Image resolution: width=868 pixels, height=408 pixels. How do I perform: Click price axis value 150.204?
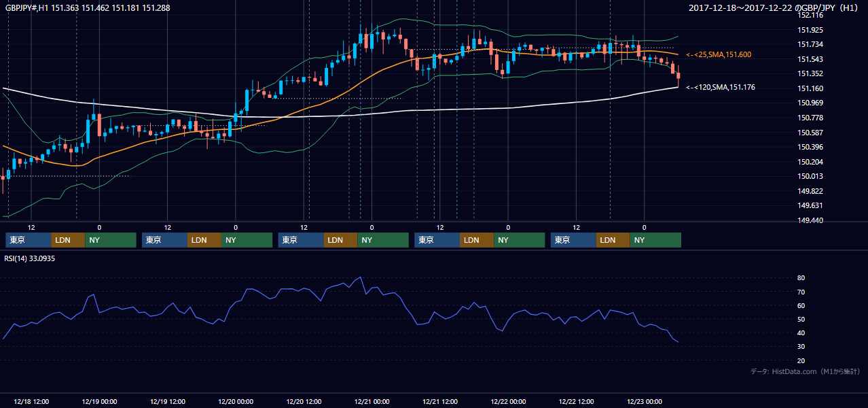[810, 162]
